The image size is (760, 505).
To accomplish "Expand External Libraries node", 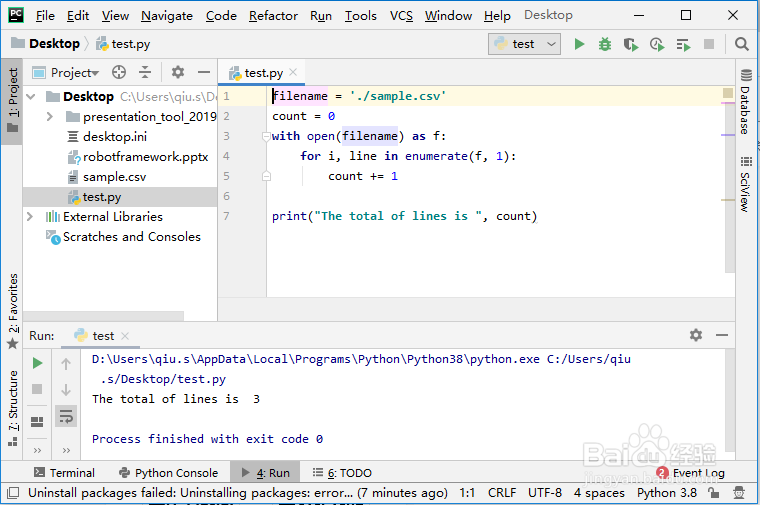I will pyautogui.click(x=30, y=217).
